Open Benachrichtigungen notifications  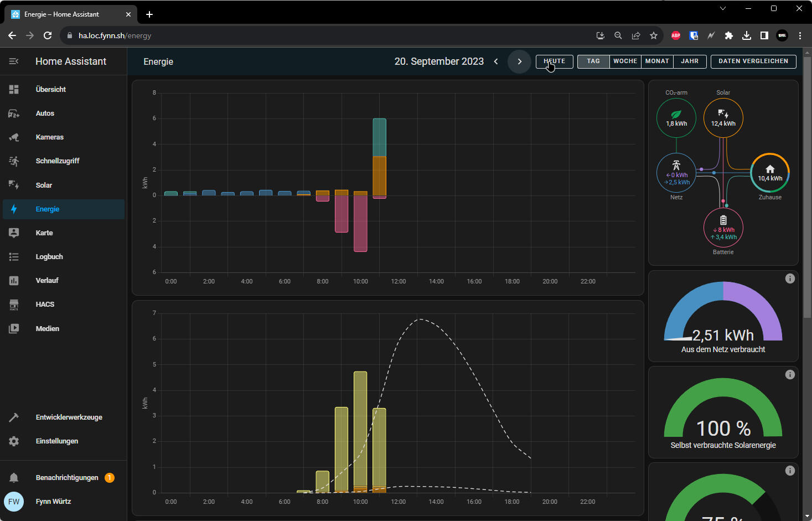[x=66, y=477]
